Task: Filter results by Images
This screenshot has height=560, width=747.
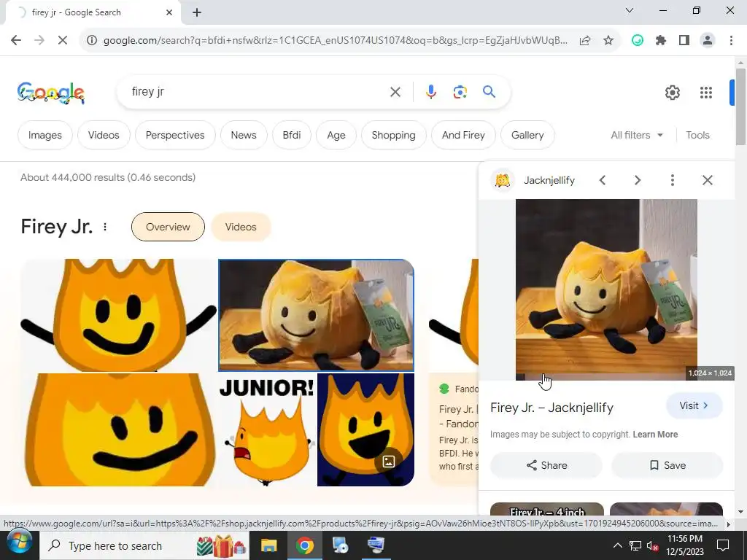Action: pyautogui.click(x=44, y=135)
